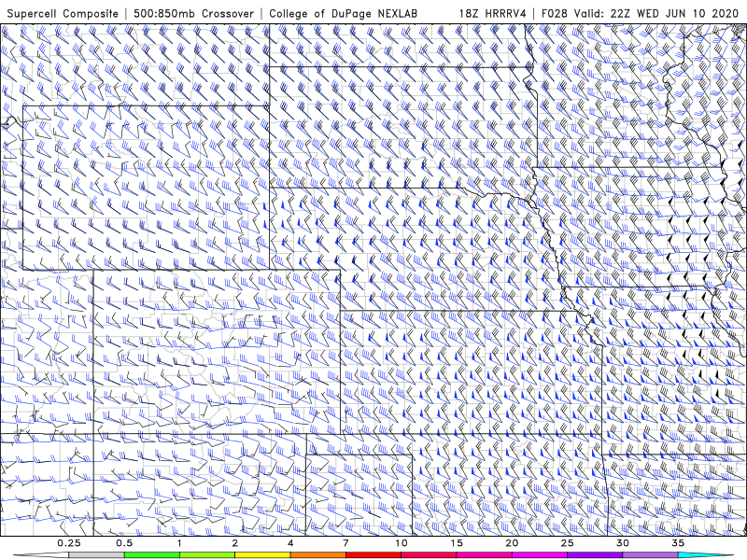The height and width of the screenshot is (560, 747).
Task: Click the "0.25" legend value label
Action: (x=69, y=543)
